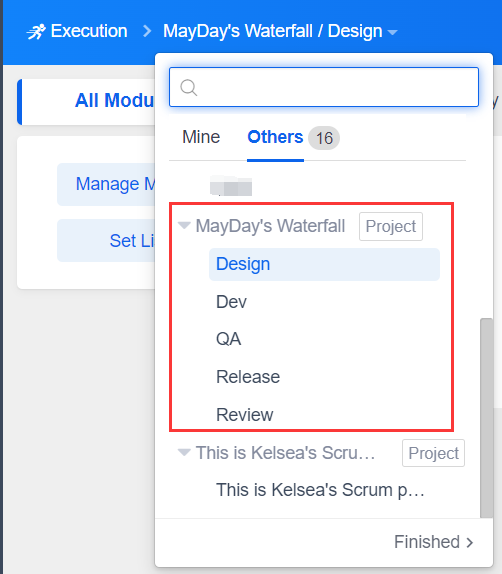Click the Finished arrow chevron
The image size is (502, 574).
(x=470, y=543)
